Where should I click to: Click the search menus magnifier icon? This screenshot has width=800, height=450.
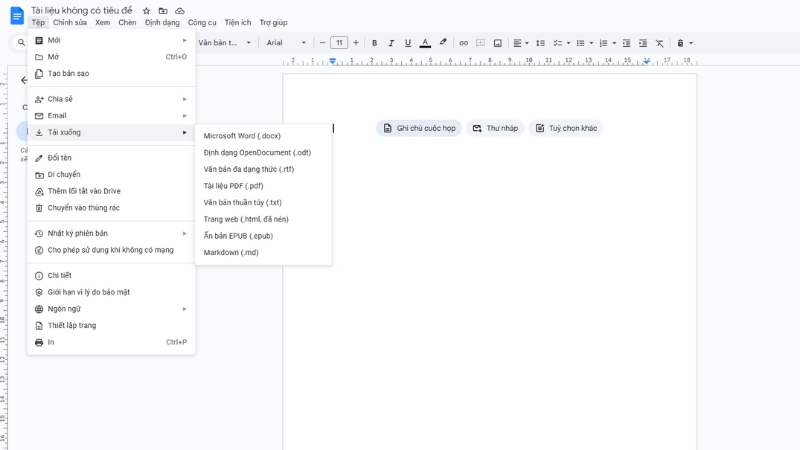point(21,43)
